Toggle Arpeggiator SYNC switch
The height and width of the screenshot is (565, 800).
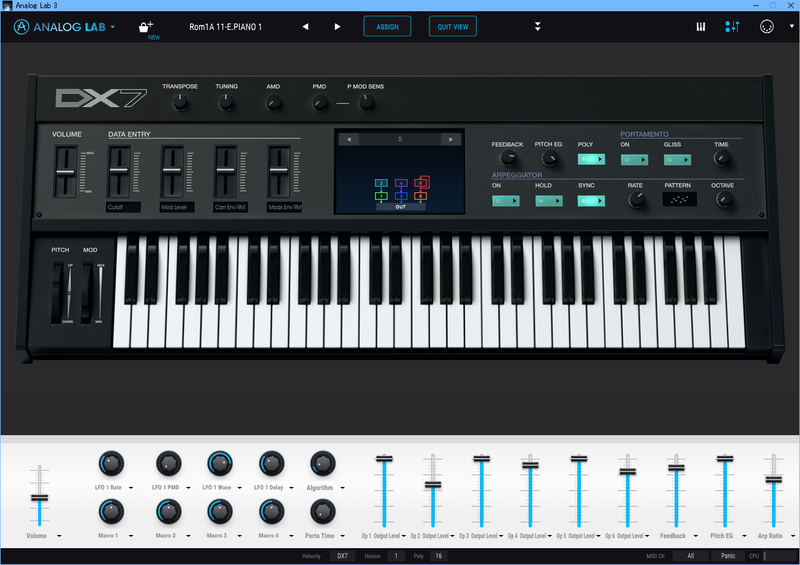pyautogui.click(x=591, y=201)
